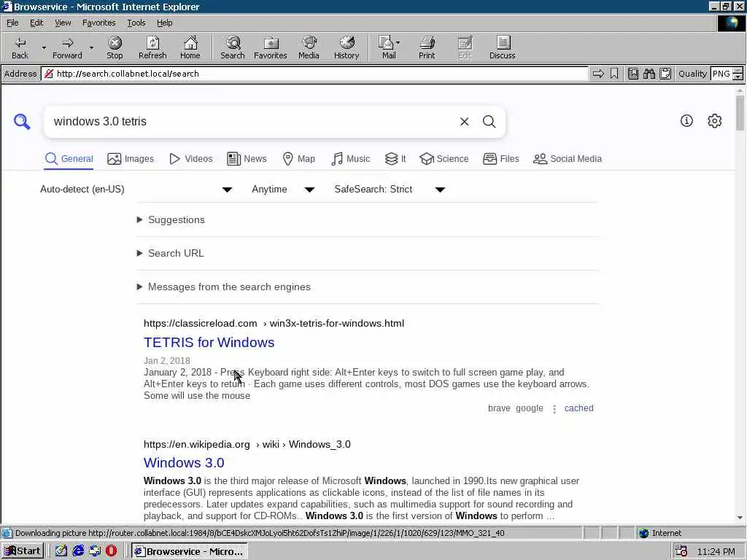Viewport: 747px width, 560px height.
Task: Open the cached link for Tetris result
Action: (x=578, y=408)
